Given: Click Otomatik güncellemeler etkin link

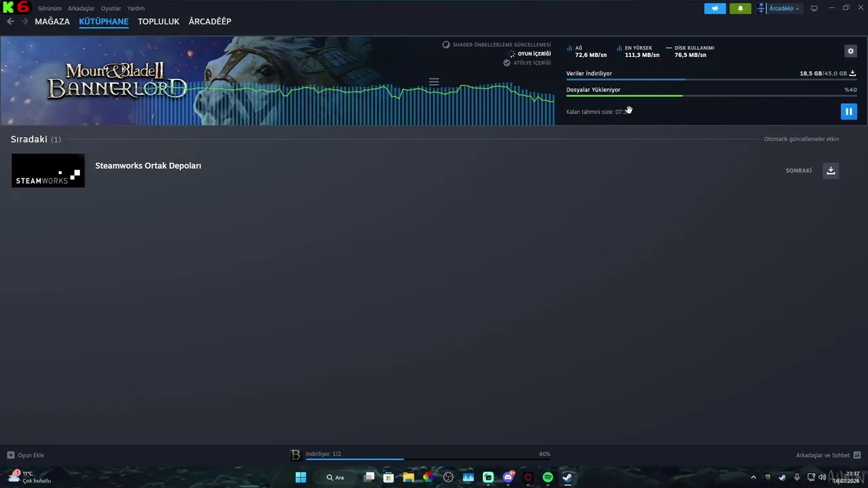Looking at the screenshot, I should pyautogui.click(x=802, y=139).
